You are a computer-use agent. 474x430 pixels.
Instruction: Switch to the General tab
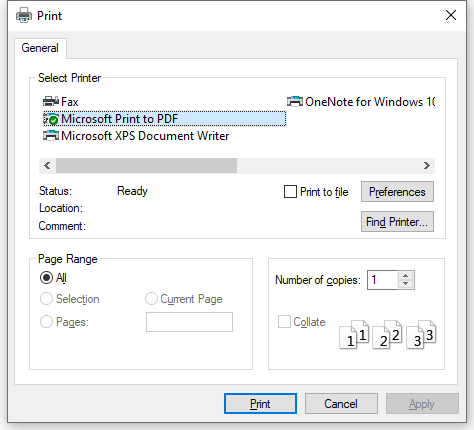tap(40, 48)
